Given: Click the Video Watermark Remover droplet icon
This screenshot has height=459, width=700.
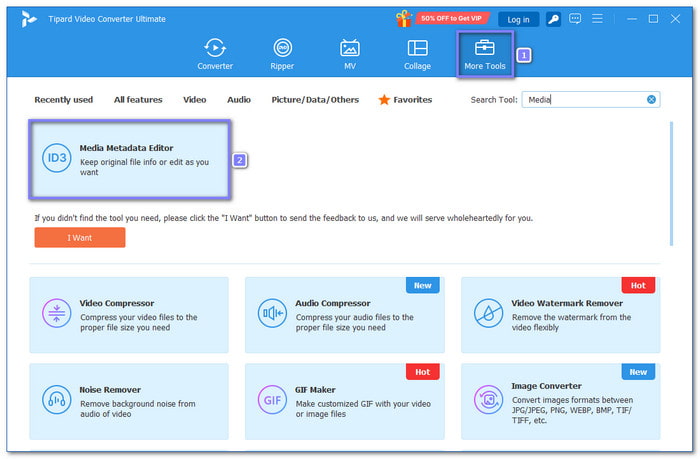Looking at the screenshot, I should pyautogui.click(x=488, y=313).
